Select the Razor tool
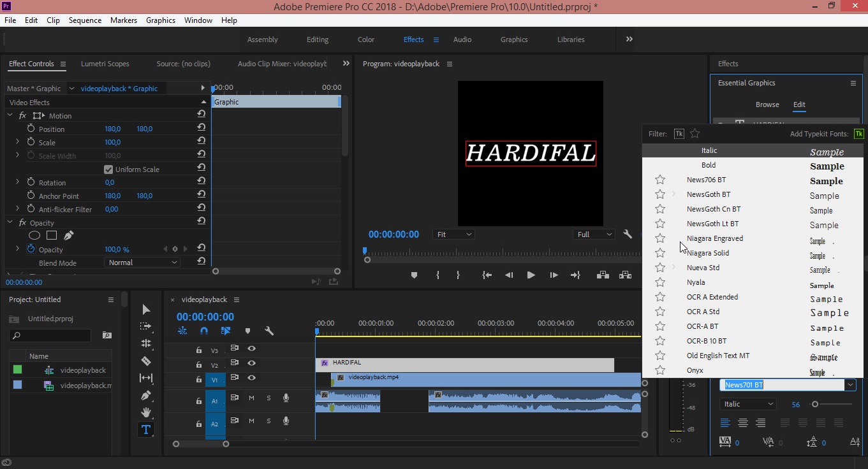 point(145,361)
